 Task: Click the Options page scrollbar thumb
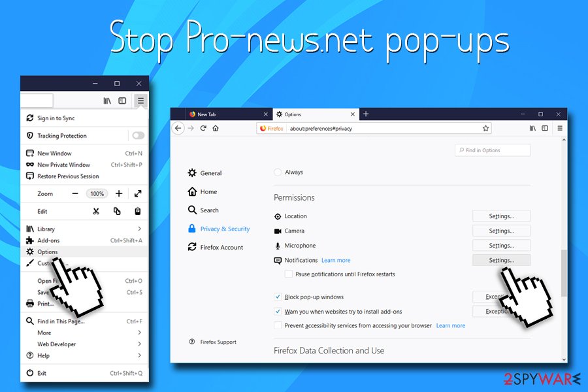[564, 273]
